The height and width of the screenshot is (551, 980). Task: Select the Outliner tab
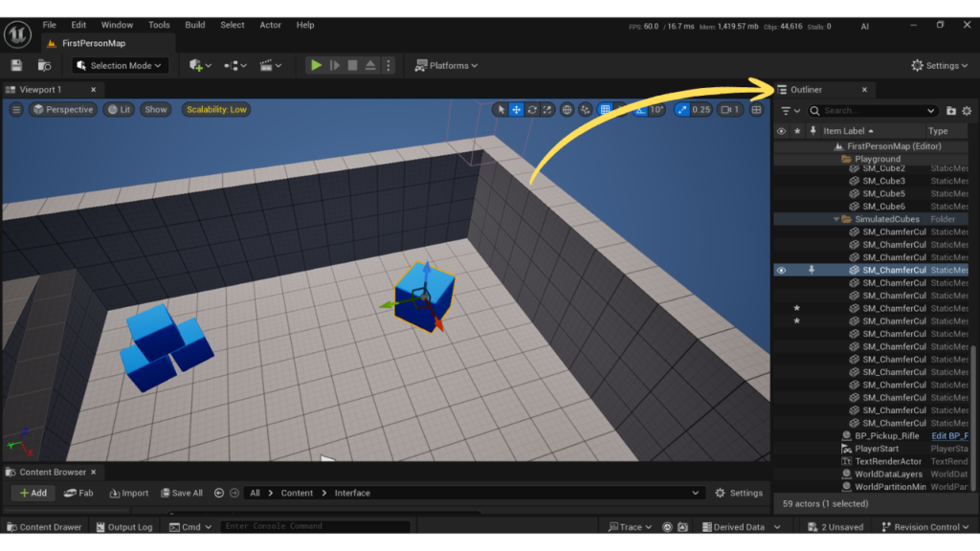(824, 89)
